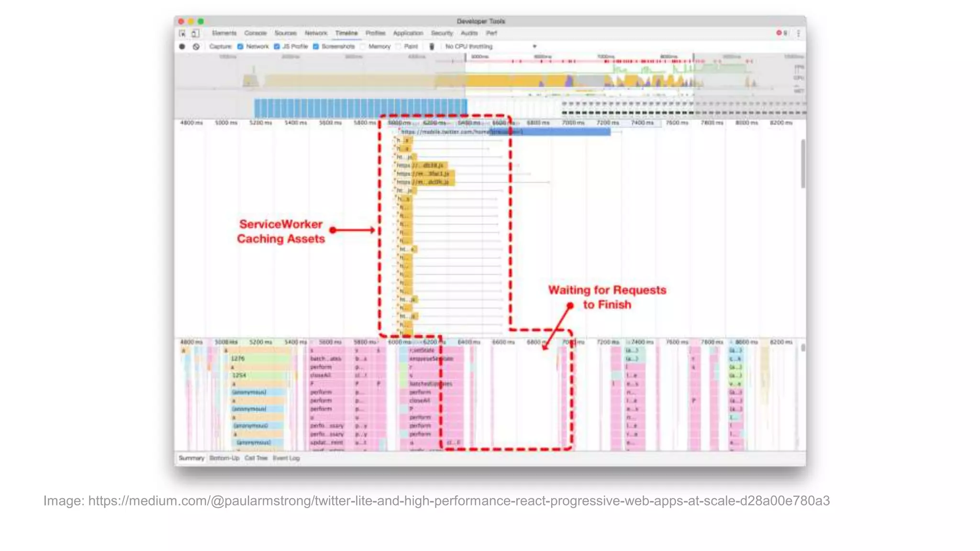This screenshot has height=551, width=980.
Task: Toggle the device toolbar icon
Action: (x=195, y=33)
